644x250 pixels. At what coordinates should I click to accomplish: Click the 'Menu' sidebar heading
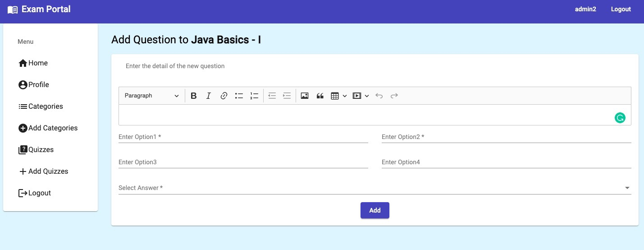click(26, 42)
